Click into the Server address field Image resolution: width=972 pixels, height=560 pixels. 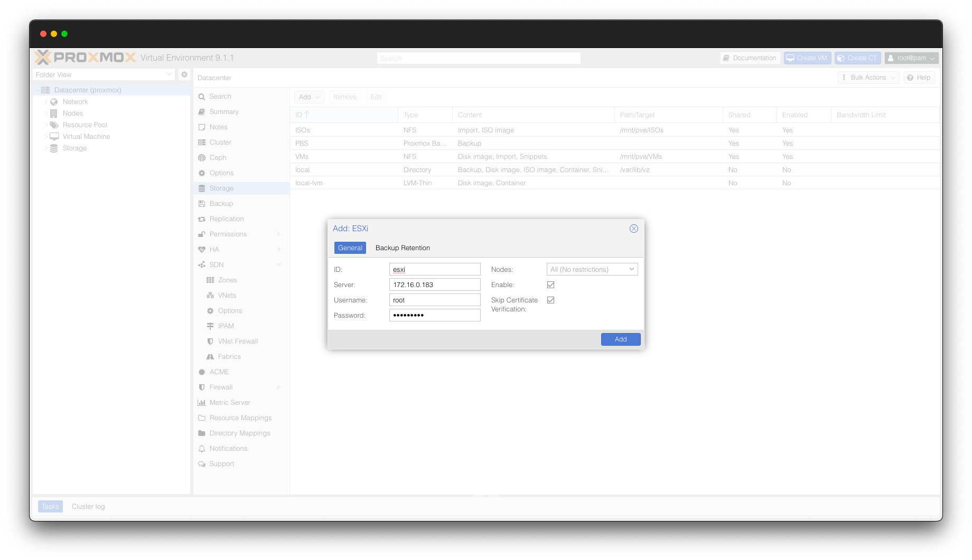[435, 285]
